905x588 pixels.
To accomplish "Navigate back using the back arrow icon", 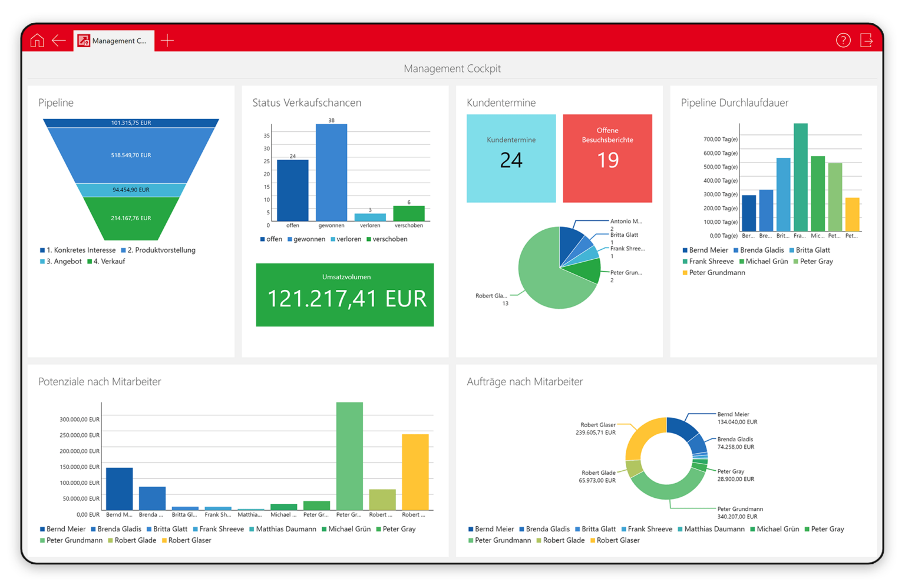I will [x=58, y=40].
